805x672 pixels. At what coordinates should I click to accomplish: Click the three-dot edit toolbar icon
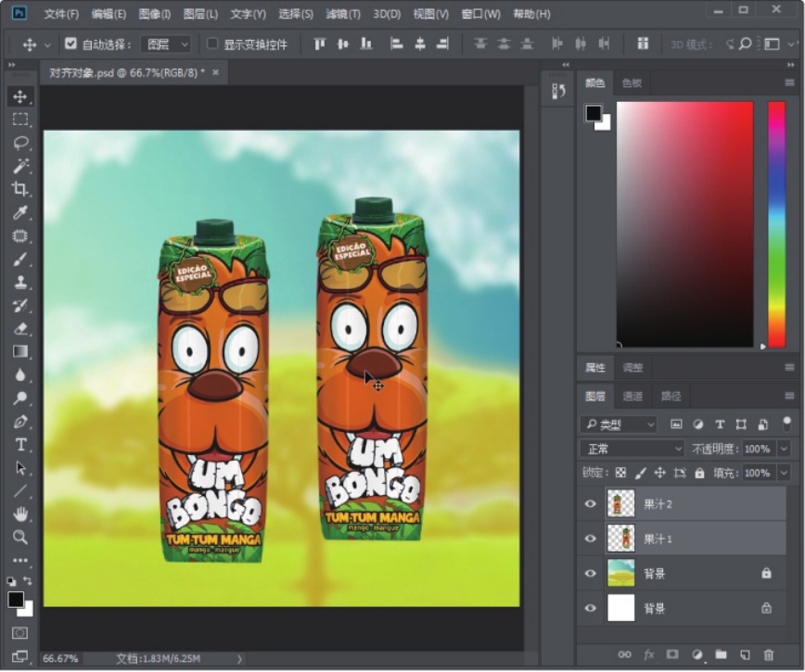pyautogui.click(x=20, y=560)
